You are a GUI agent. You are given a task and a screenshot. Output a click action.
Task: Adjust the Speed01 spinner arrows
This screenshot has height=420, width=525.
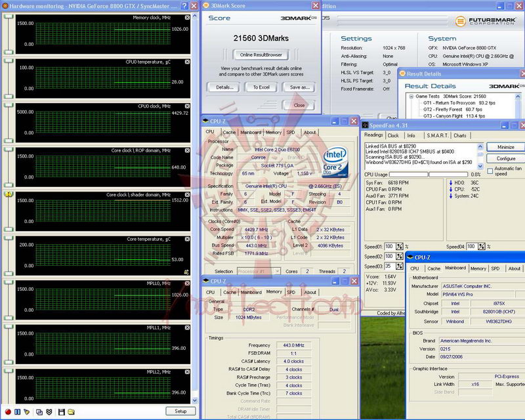(399, 246)
